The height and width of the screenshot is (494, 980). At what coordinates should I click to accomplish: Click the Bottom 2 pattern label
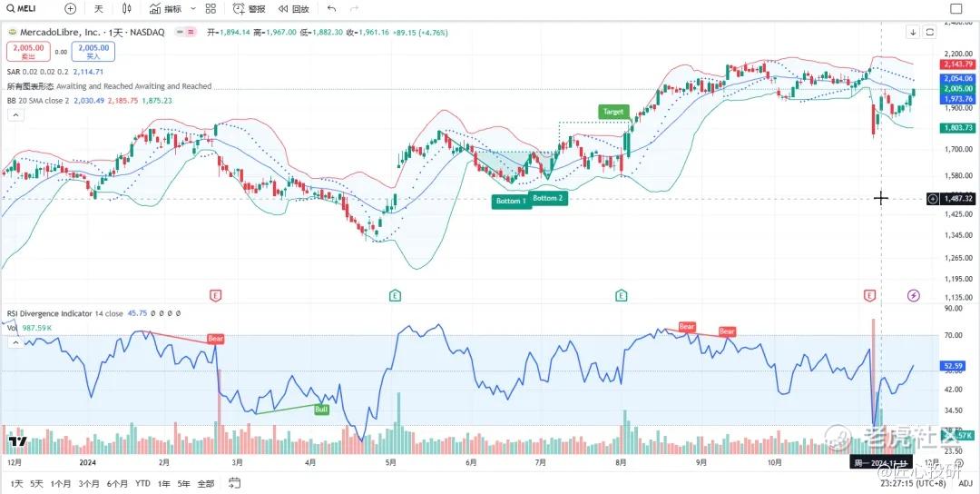547,198
